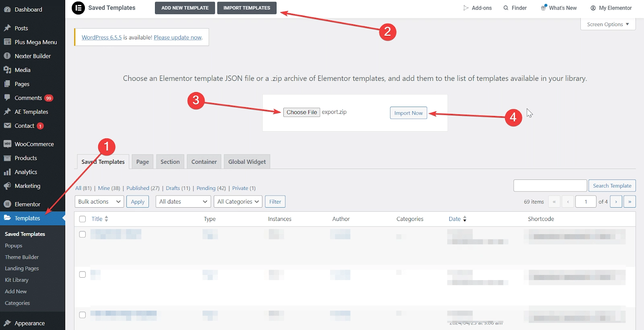Open Theme Builder submenu item
Image resolution: width=644 pixels, height=330 pixels.
(22, 257)
